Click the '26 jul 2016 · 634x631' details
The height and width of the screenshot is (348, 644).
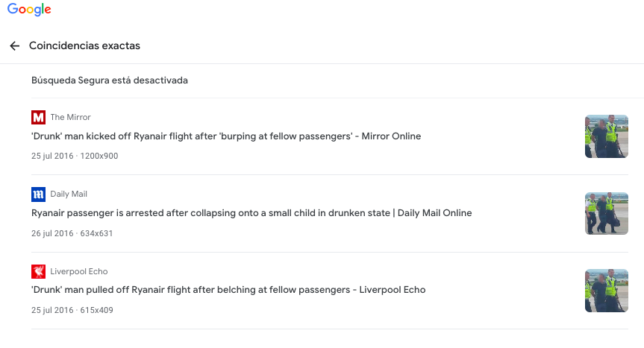click(x=72, y=233)
